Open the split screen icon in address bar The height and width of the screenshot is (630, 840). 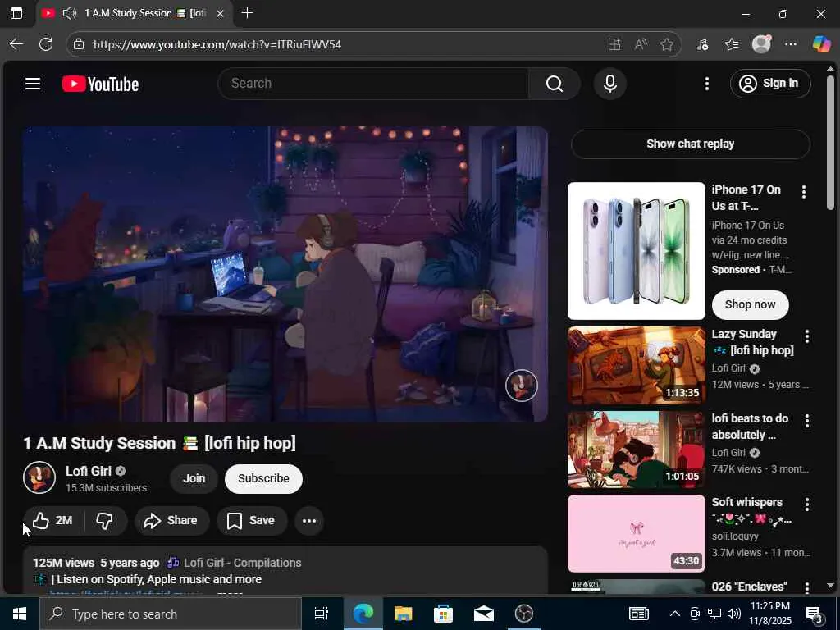614,44
